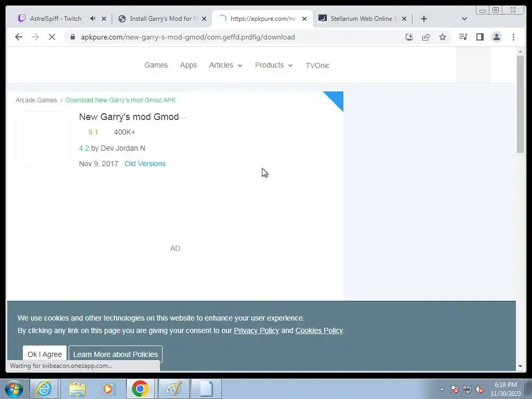Click the Nov 9, 2017 date
The width and height of the screenshot is (532, 399).
pos(98,164)
